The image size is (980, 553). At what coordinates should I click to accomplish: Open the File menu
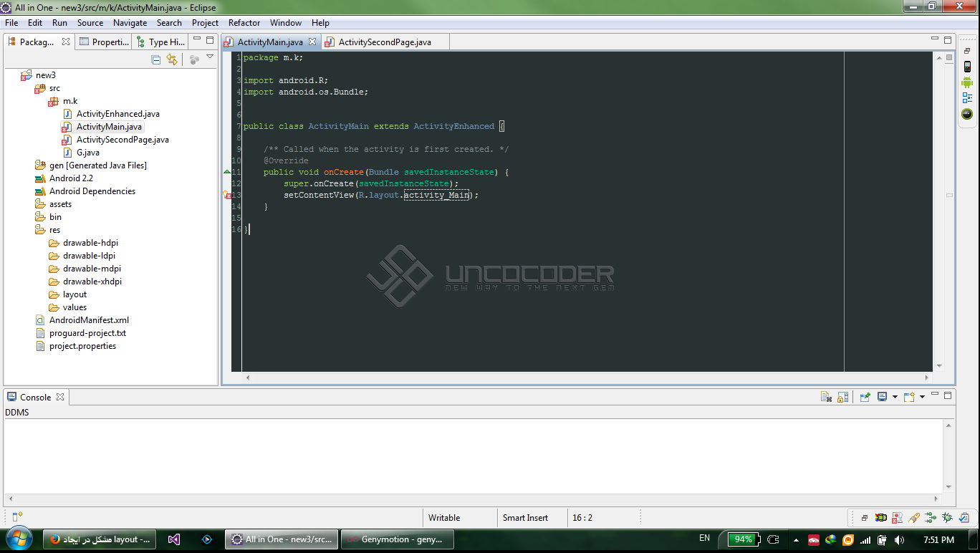click(11, 23)
